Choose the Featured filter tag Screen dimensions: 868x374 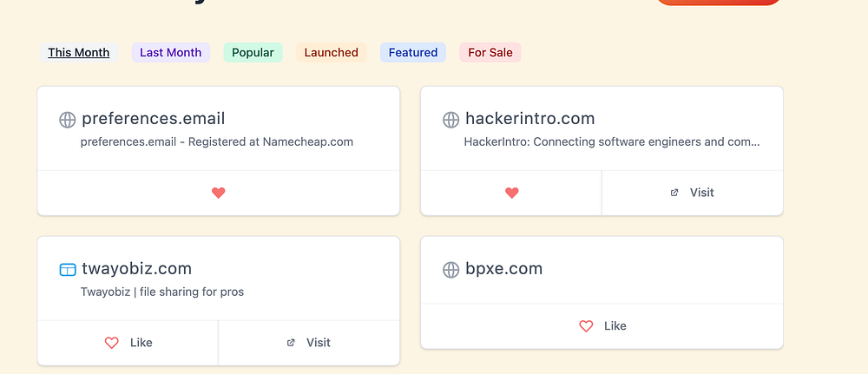[413, 53]
